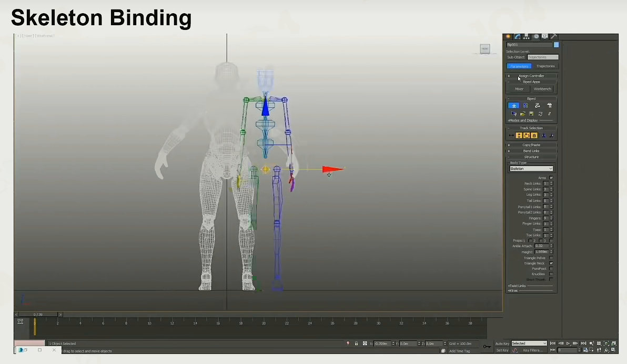Uncheck the Triangle Neck checkbox
Screen dimensions: 627x364
coord(551,263)
